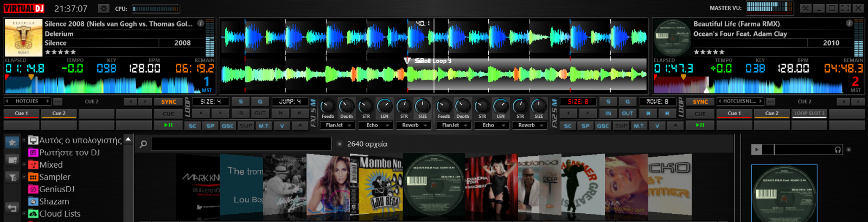Adjust the left FlanJet Feedb knob
This screenshot has height=222, width=868.
[328, 106]
